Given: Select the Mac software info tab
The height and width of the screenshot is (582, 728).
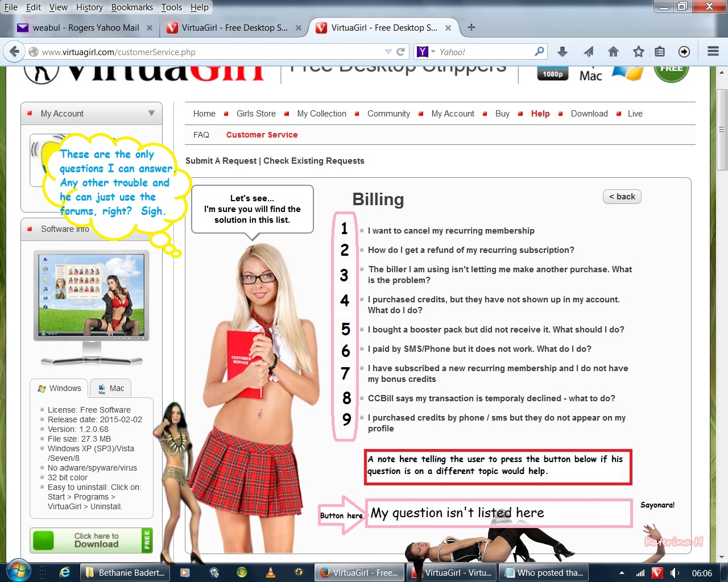Looking at the screenshot, I should click(111, 388).
